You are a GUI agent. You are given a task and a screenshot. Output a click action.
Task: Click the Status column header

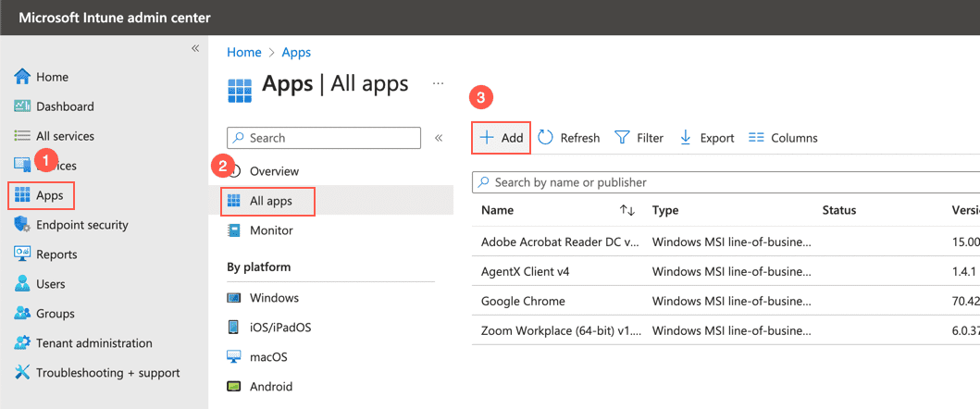(x=838, y=210)
